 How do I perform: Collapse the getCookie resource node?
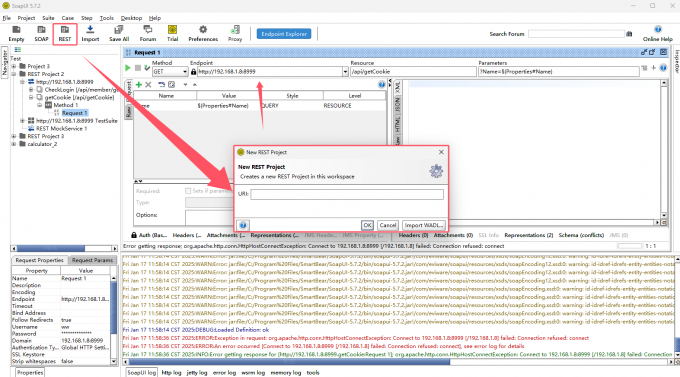(x=31, y=98)
